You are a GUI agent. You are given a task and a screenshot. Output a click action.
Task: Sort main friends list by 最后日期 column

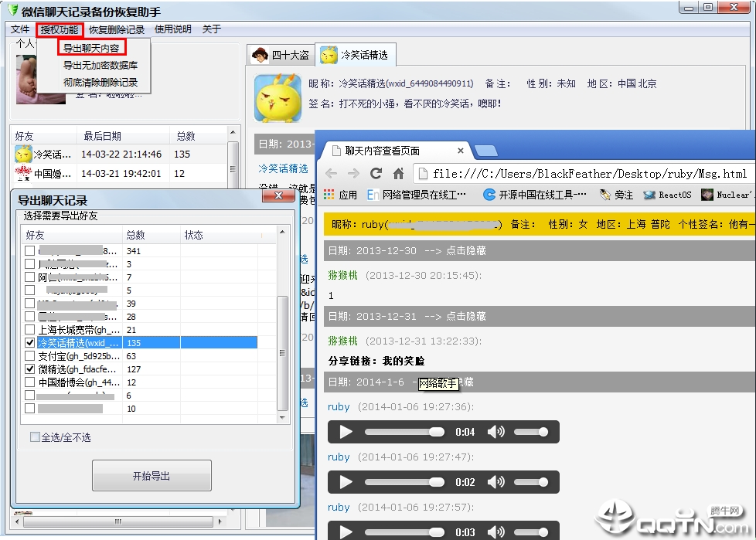pyautogui.click(x=123, y=136)
